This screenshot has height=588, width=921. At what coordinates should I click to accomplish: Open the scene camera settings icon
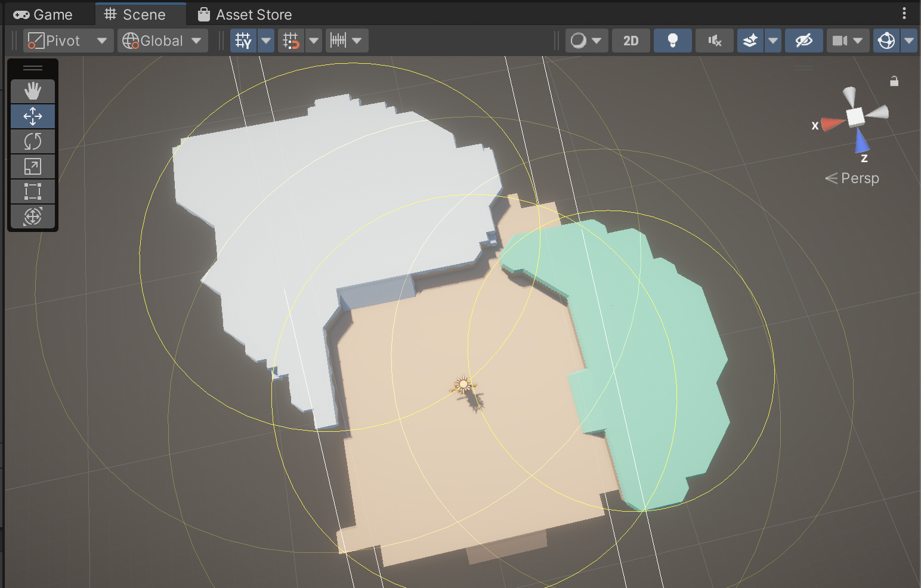click(840, 41)
